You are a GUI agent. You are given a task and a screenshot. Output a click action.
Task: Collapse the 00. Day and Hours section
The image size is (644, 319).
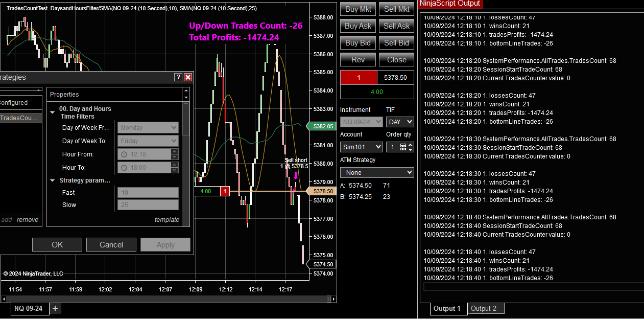click(x=53, y=111)
